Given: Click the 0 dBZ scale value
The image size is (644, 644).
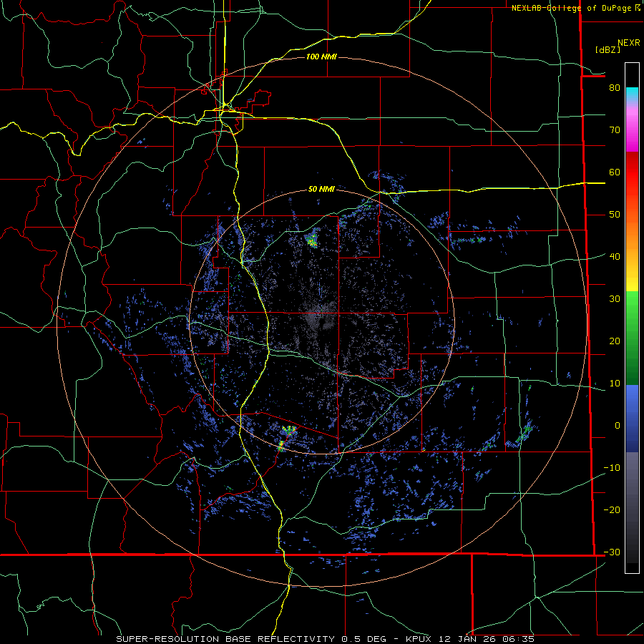Looking at the screenshot, I should click(617, 426).
